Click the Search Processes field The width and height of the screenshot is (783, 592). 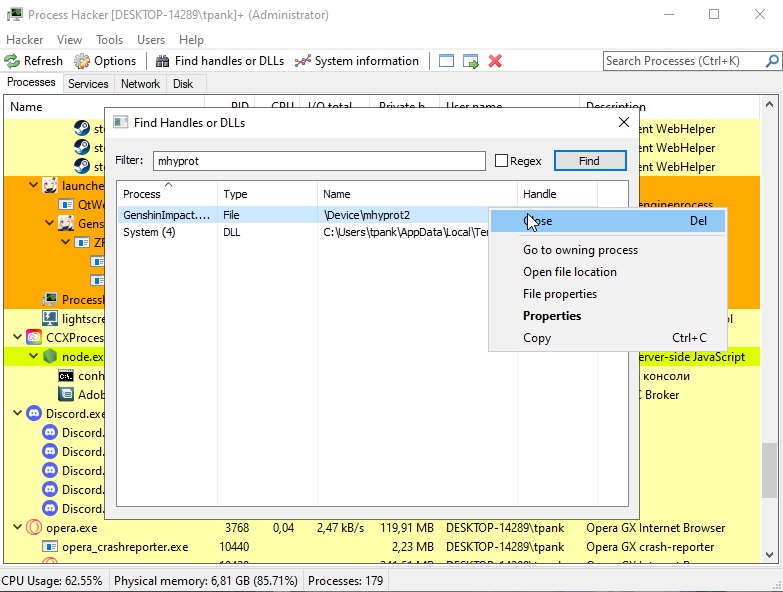coord(684,61)
